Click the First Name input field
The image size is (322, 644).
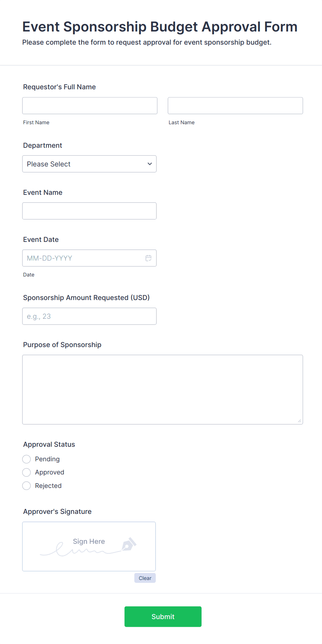pos(89,106)
